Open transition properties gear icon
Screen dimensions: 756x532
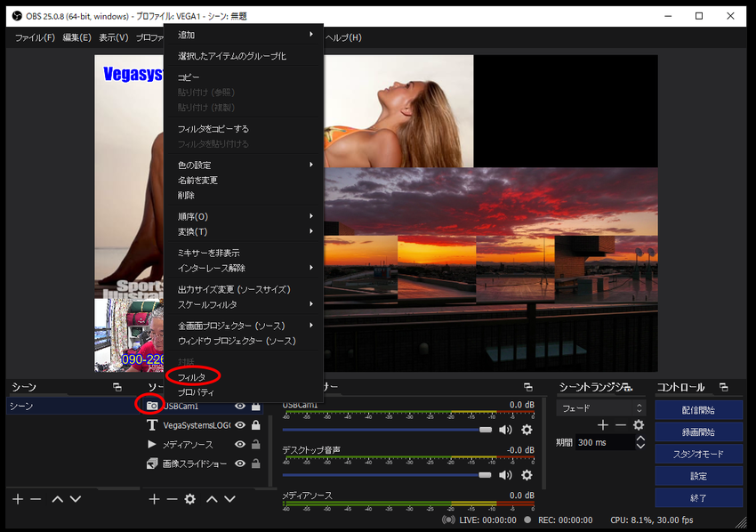point(639,425)
